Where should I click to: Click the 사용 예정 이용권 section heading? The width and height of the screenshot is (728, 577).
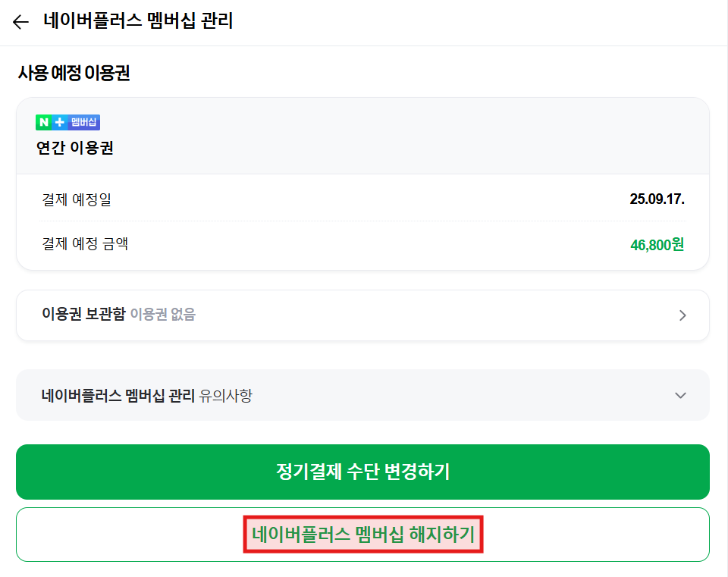74,73
